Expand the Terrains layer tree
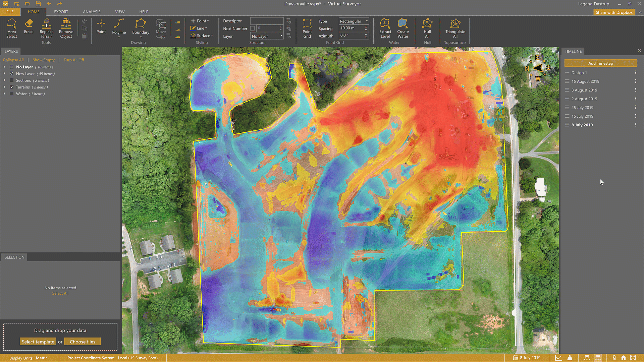644x362 pixels. pyautogui.click(x=4, y=87)
